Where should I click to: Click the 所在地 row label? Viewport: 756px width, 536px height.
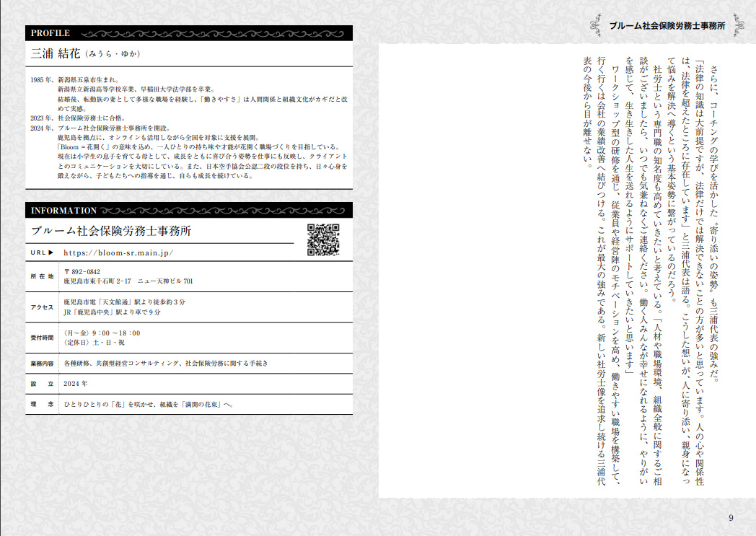[43, 276]
